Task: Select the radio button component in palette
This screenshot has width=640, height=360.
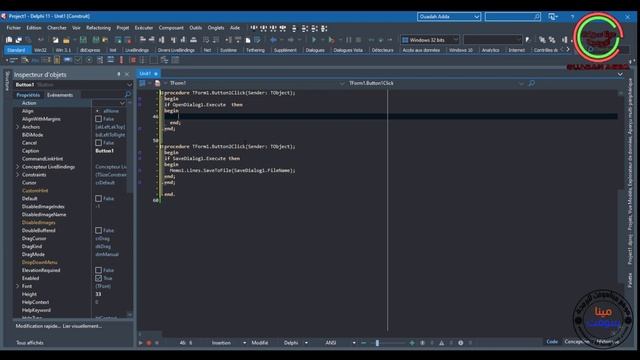Action: 89,60
